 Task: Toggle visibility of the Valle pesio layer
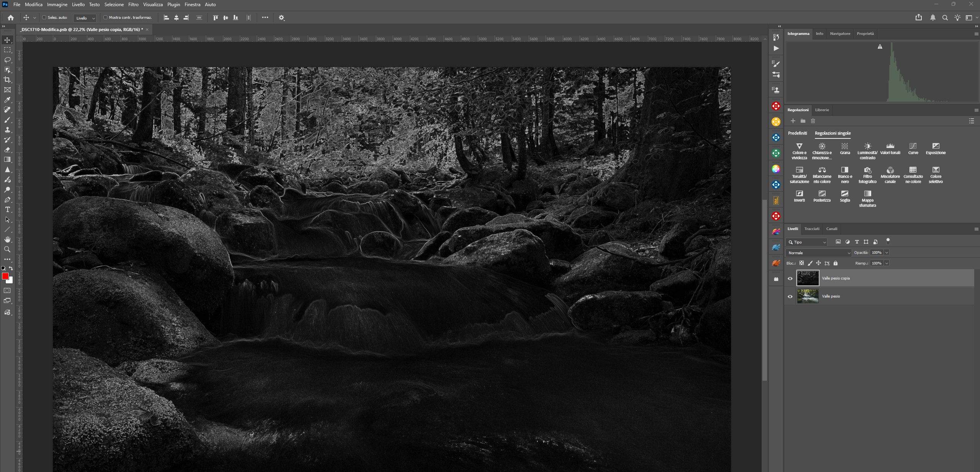790,296
